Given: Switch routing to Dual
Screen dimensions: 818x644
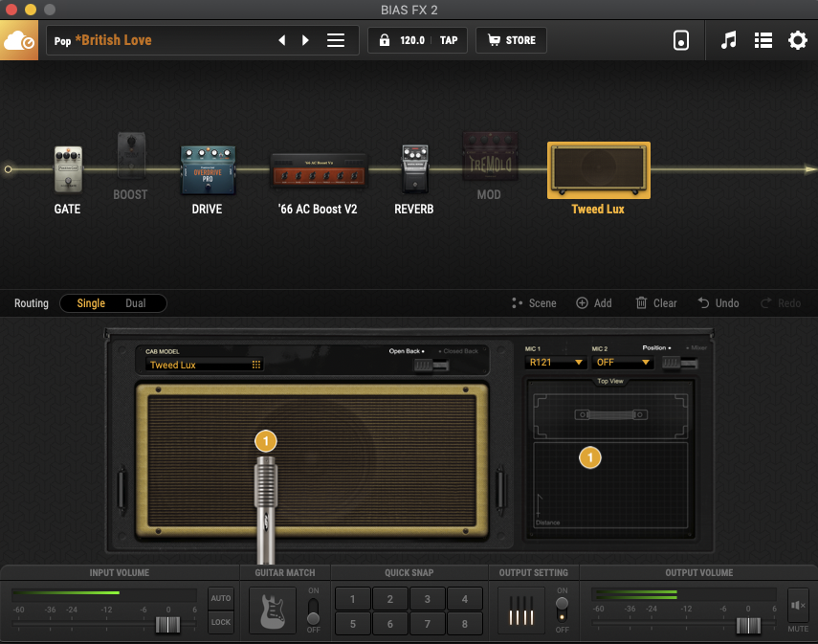Looking at the screenshot, I should tap(136, 303).
